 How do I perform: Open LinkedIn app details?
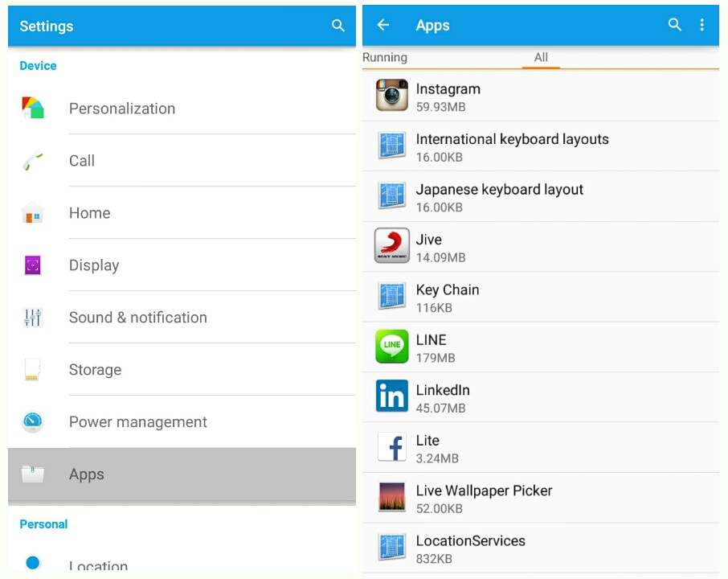coord(541,397)
